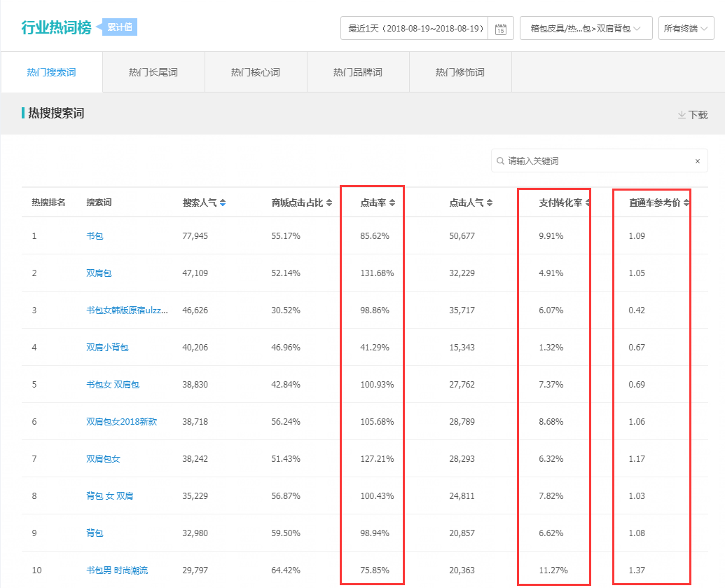Viewport: 725px width, 588px height.
Task: Open the 所有终端 device dropdown
Action: [x=686, y=29]
